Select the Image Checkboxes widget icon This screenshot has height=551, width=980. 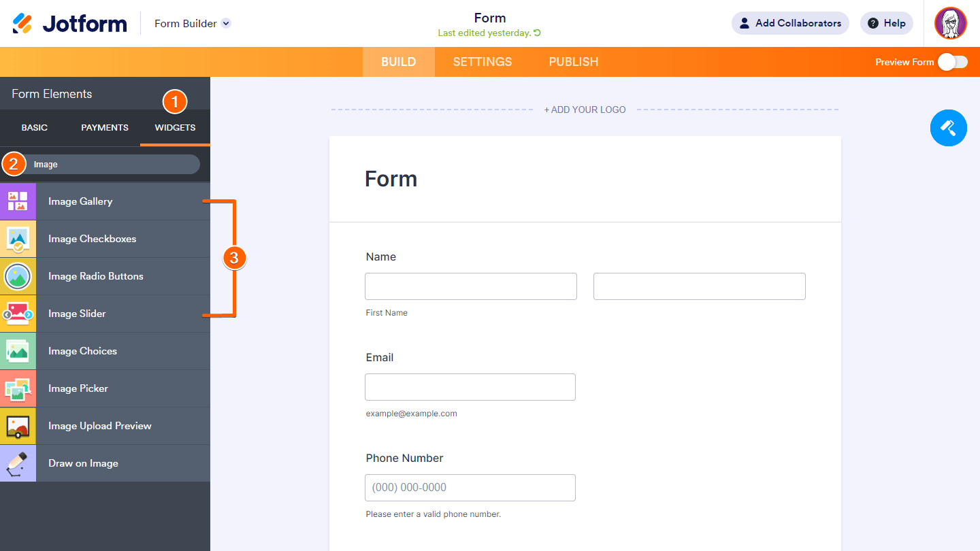18,239
